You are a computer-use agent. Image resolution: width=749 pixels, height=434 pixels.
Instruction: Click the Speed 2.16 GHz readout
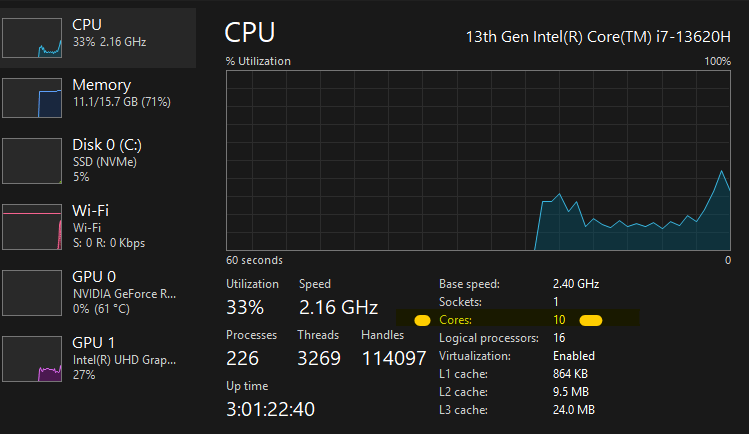pos(338,307)
